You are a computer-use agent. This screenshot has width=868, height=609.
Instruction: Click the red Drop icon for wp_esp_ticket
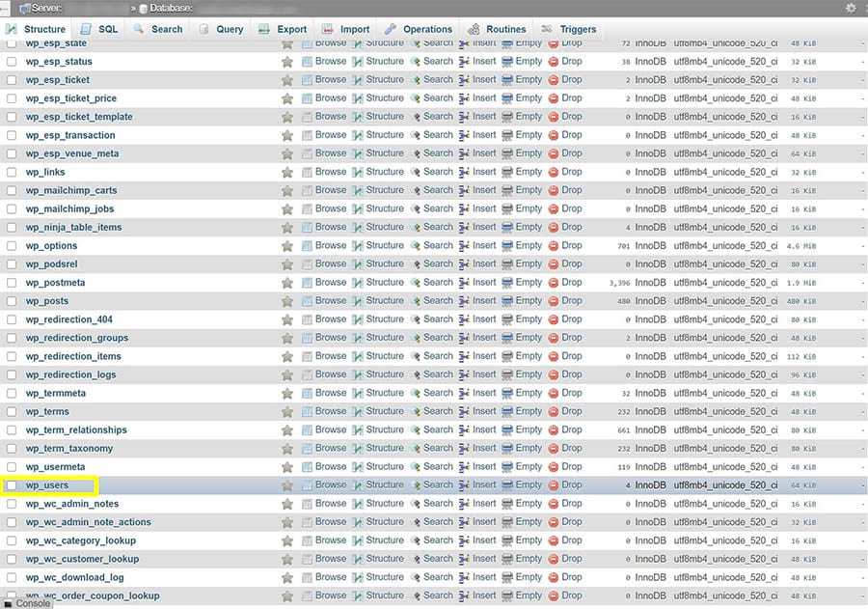coord(553,80)
